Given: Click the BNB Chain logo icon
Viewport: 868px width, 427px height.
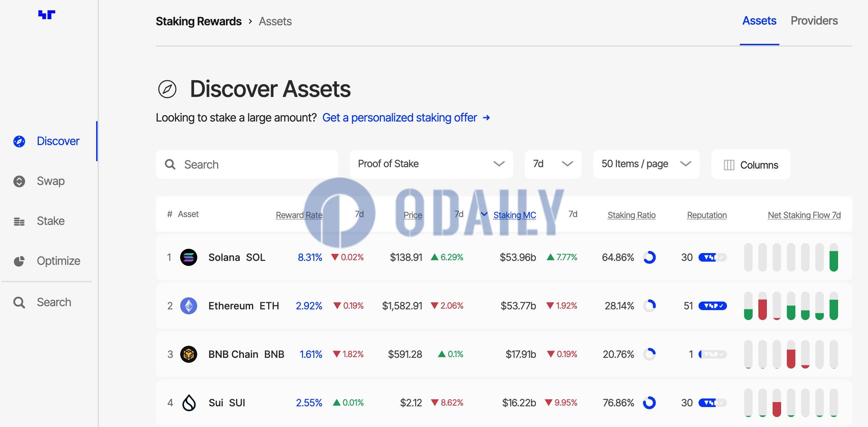Looking at the screenshot, I should [x=189, y=354].
